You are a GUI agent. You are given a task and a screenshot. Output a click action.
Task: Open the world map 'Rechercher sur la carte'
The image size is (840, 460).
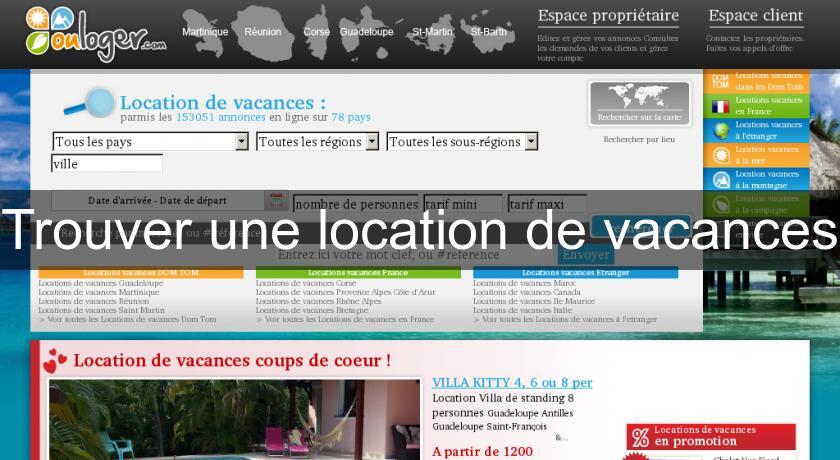[639, 103]
